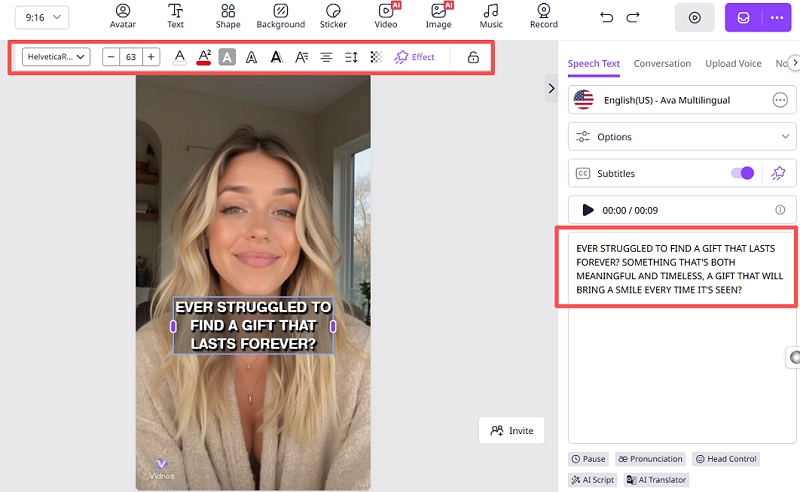Toggle the lock on the text element
Viewport: 800px width, 492px height.
[473, 57]
